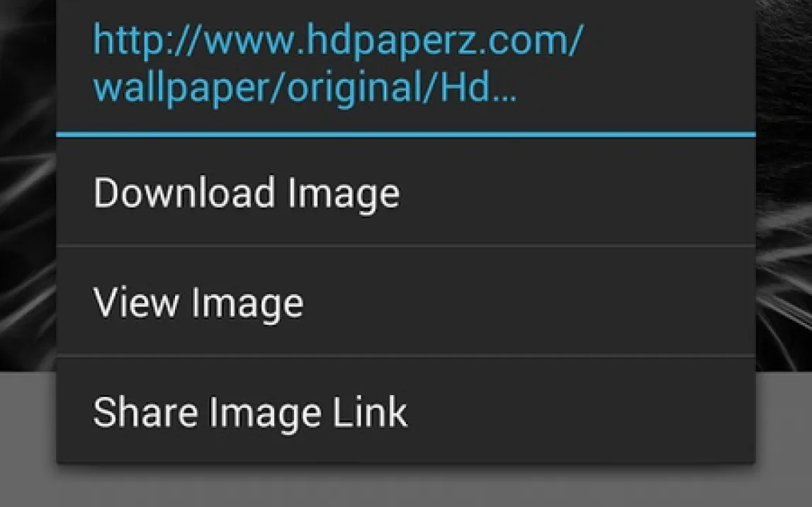Click the truncated 'wallpaper/original/Hd…' URL line
812x507 pixels.
(x=305, y=87)
